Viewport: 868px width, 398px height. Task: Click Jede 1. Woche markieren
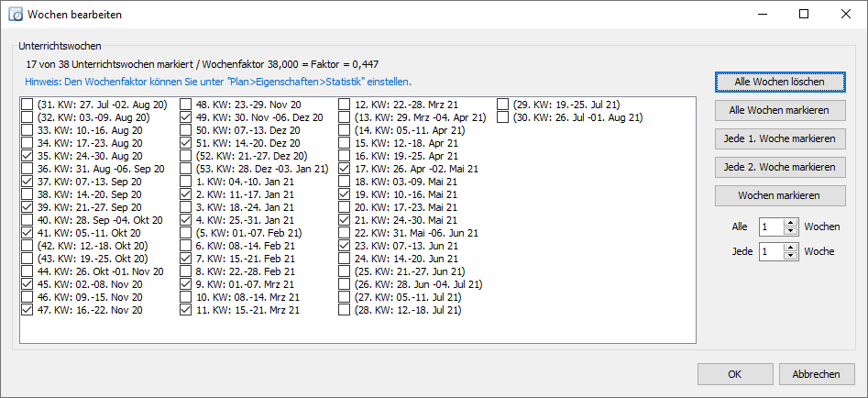pos(780,138)
